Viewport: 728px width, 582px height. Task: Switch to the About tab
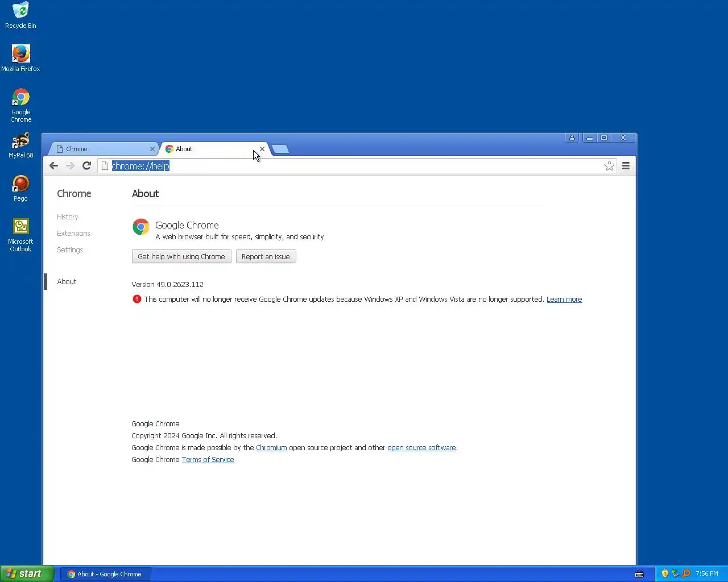coord(213,149)
